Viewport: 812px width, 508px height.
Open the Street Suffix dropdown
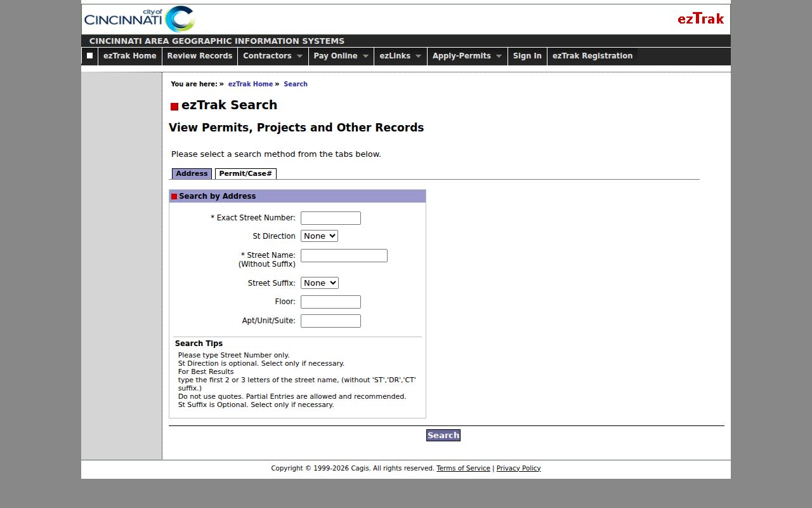click(x=320, y=283)
